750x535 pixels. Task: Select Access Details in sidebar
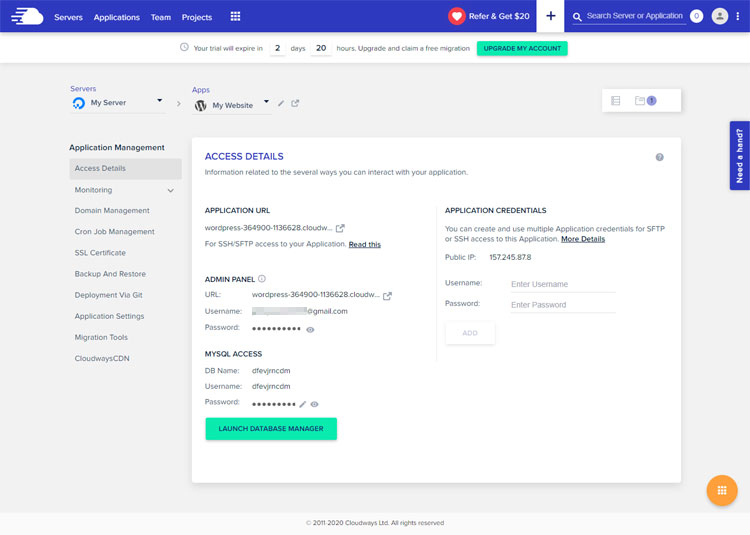[125, 169]
